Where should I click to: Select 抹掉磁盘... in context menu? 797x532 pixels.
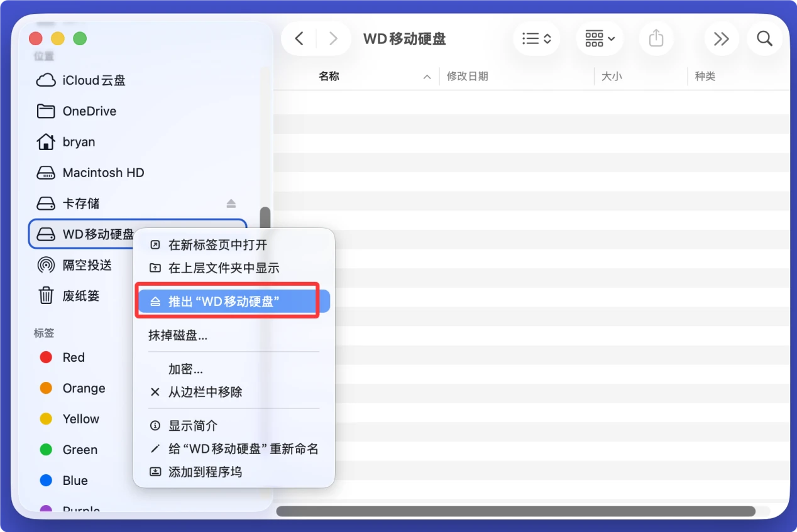pyautogui.click(x=234, y=335)
